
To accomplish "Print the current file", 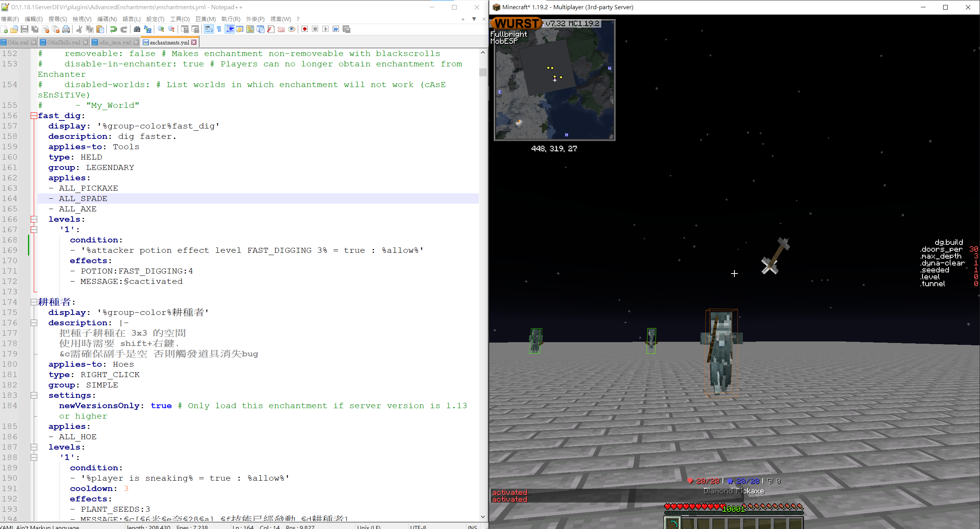I will point(66,29).
